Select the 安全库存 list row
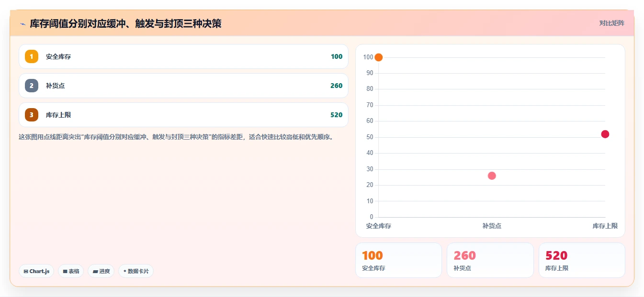 pyautogui.click(x=183, y=56)
